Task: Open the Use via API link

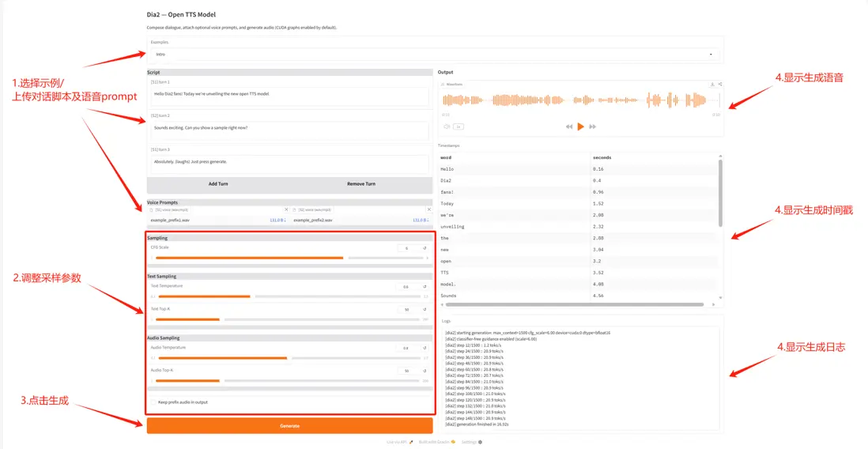Action: coord(400,442)
